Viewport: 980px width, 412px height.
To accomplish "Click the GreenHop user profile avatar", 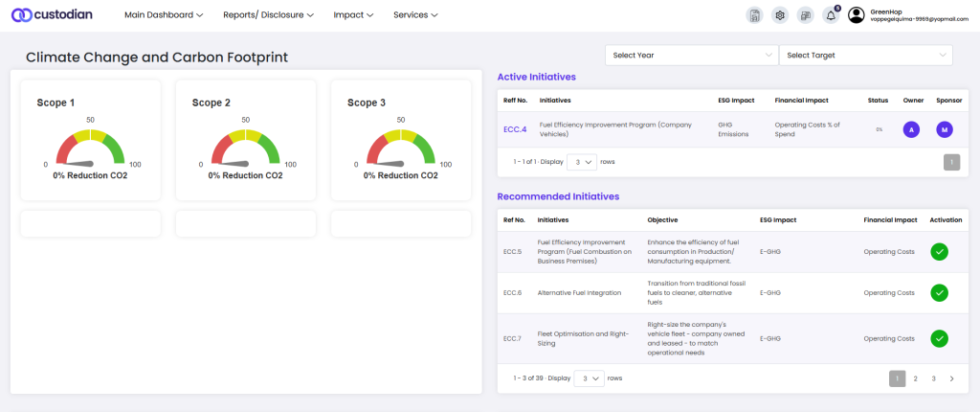I will pyautogui.click(x=857, y=15).
